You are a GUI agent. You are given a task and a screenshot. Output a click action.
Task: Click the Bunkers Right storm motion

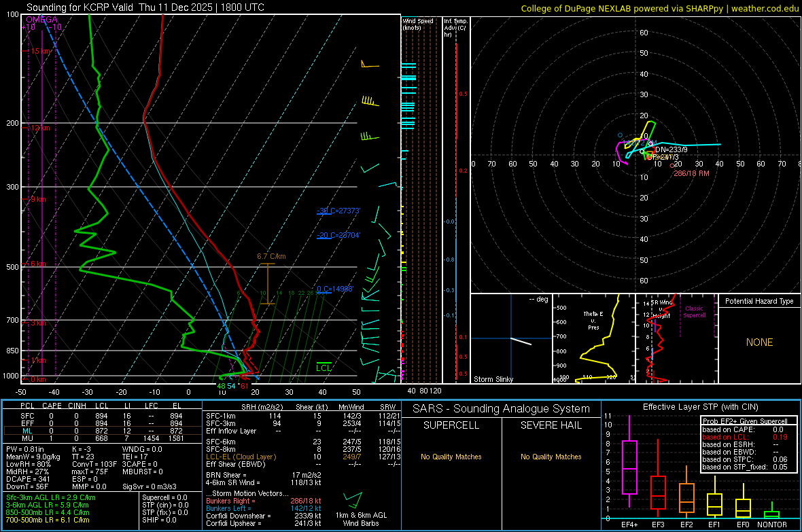point(264,501)
